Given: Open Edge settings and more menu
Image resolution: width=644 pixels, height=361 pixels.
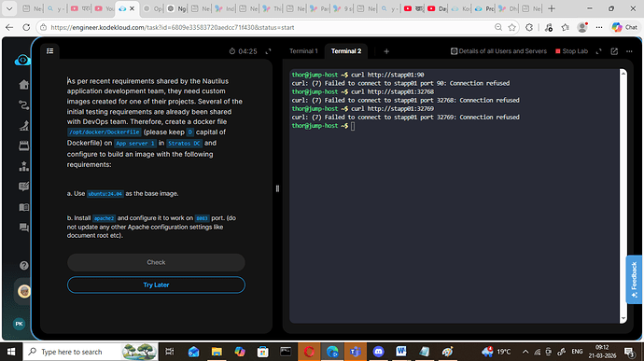Looking at the screenshot, I should 599,27.
